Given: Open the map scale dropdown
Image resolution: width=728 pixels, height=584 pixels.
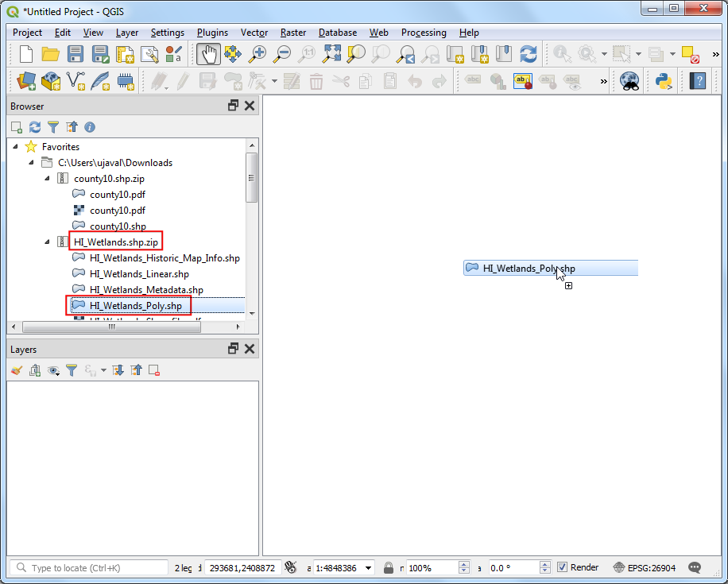Looking at the screenshot, I should (368, 567).
